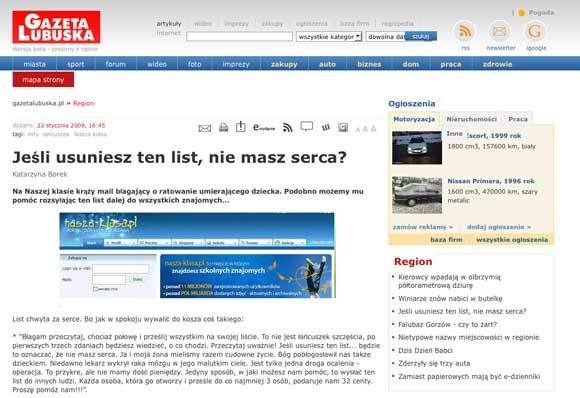Viewport: 580px width, 398px height.
Task: Open imprezy in navigation bar
Action: [236, 64]
